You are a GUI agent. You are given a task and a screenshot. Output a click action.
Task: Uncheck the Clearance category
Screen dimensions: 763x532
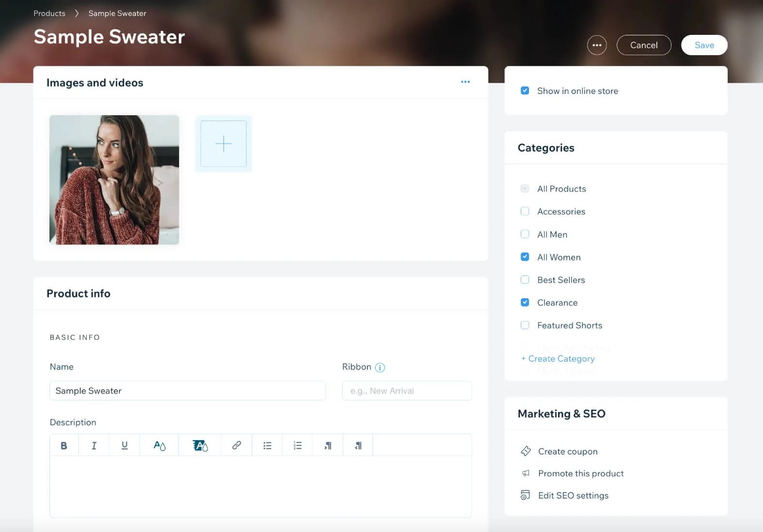coord(525,302)
